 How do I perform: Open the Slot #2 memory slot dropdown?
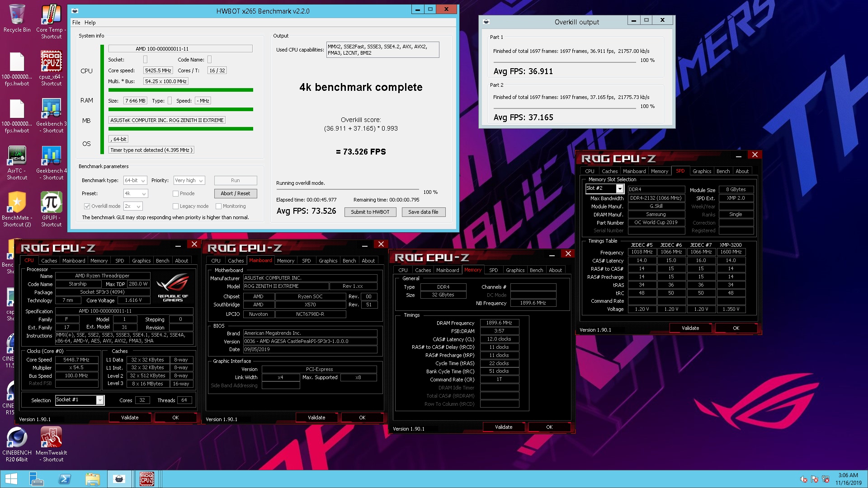coord(604,188)
